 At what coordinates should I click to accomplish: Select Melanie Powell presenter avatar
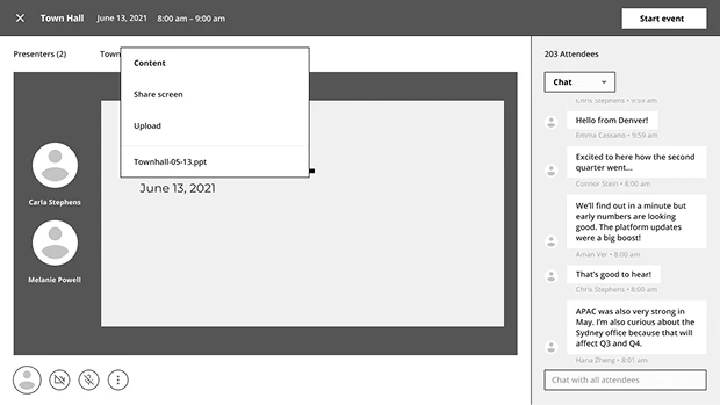(55, 243)
